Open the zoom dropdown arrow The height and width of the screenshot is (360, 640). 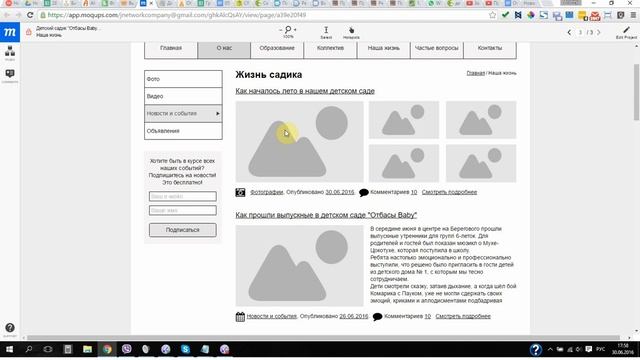coord(295,30)
